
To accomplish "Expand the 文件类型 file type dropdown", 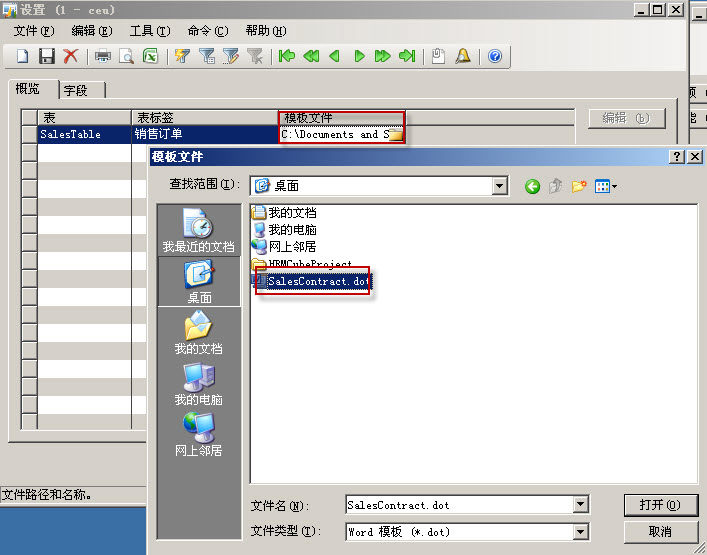I will click(x=581, y=532).
